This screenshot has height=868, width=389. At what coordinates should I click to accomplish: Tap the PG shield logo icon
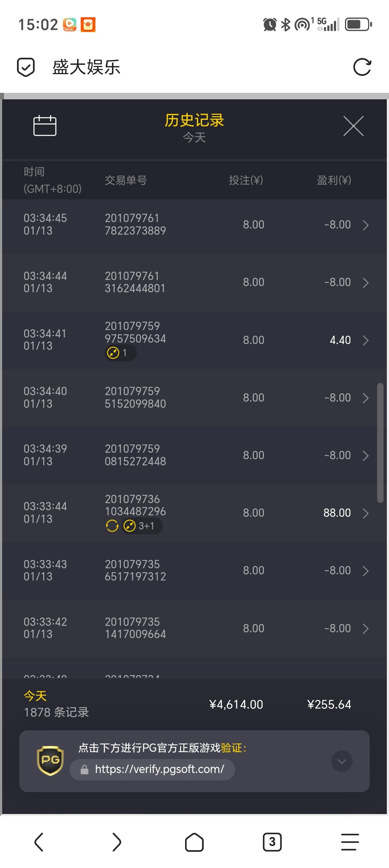(x=50, y=760)
